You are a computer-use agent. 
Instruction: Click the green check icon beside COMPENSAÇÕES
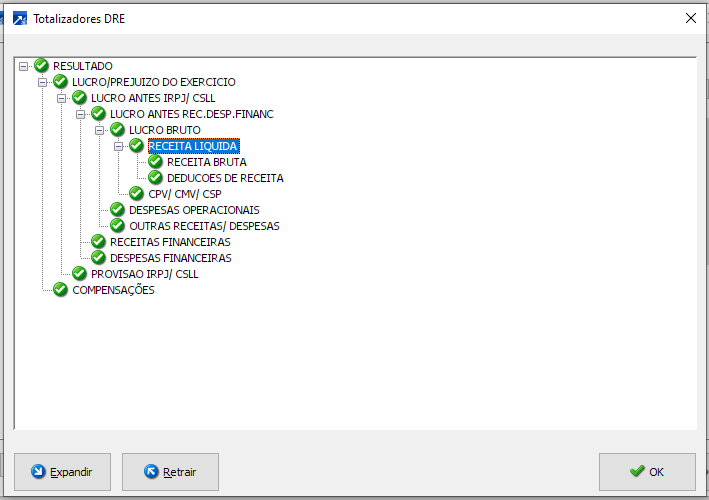tap(60, 289)
